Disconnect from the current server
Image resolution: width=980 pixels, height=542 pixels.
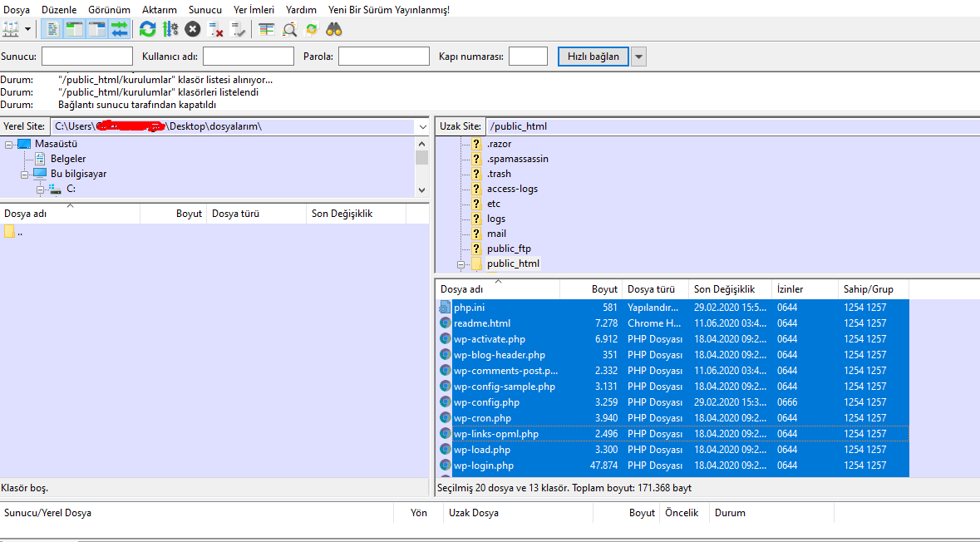(215, 29)
